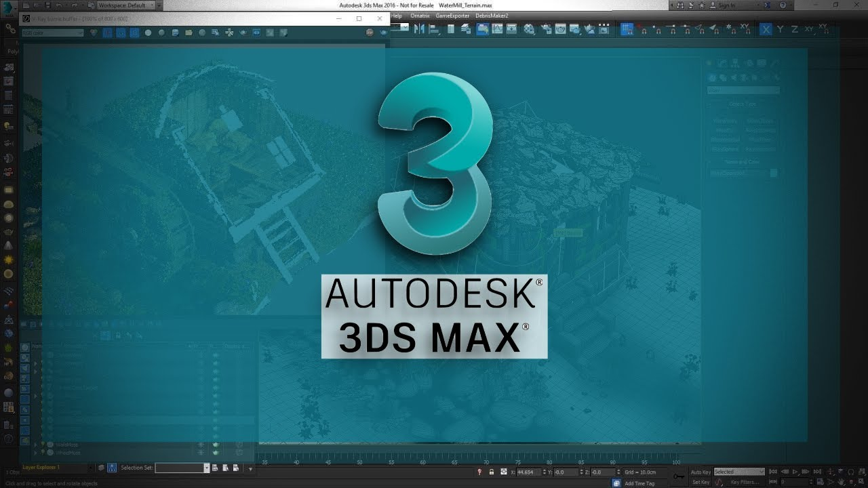Click the Key Filters button
Viewport: 868px width, 488px height.
click(746, 482)
